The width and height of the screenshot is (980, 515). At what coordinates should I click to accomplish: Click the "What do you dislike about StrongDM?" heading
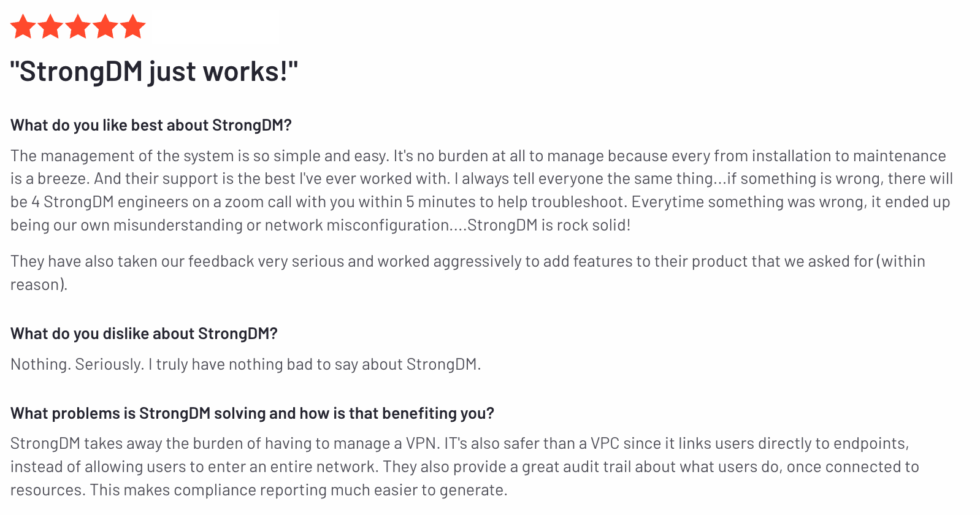click(144, 334)
